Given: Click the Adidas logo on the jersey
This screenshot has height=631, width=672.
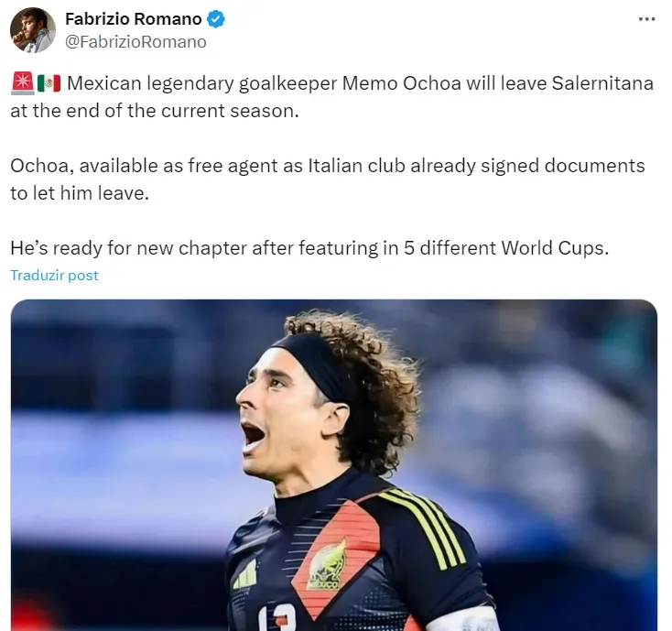Looking at the screenshot, I should click(x=245, y=575).
